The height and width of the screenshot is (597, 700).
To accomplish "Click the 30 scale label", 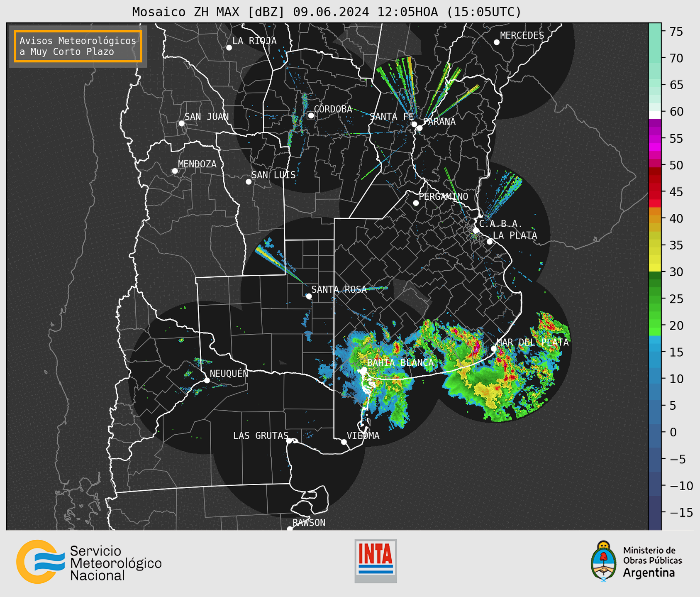I will tap(676, 272).
